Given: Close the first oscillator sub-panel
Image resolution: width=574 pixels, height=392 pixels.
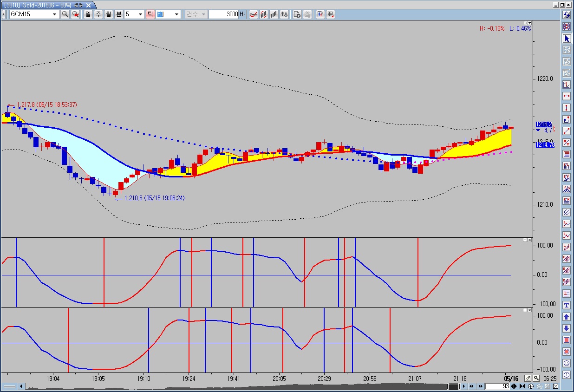Looking at the screenshot, I should coord(530,240).
